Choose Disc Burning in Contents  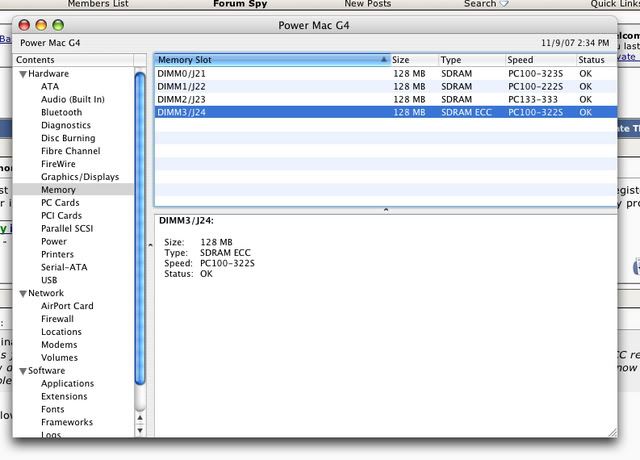tap(68, 138)
